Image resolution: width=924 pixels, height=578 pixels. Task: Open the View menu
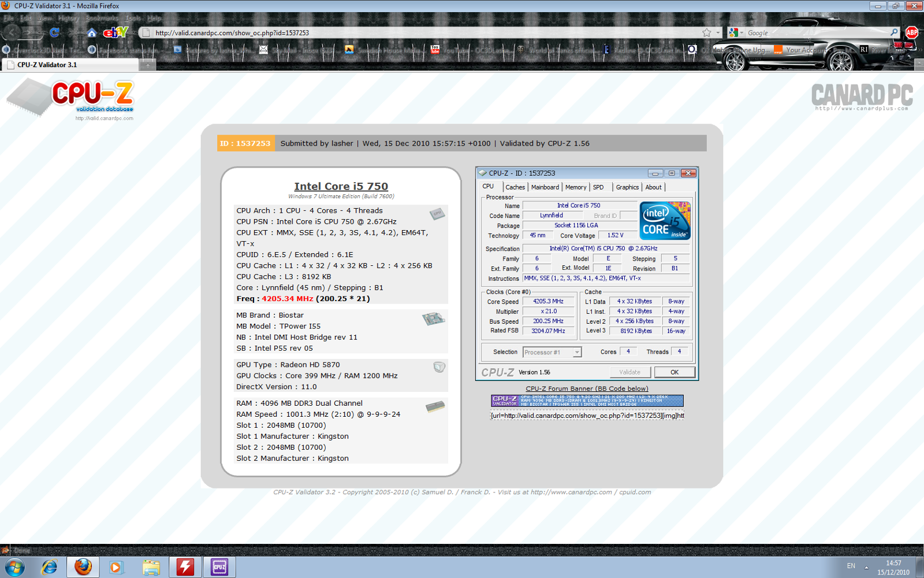tap(45, 18)
